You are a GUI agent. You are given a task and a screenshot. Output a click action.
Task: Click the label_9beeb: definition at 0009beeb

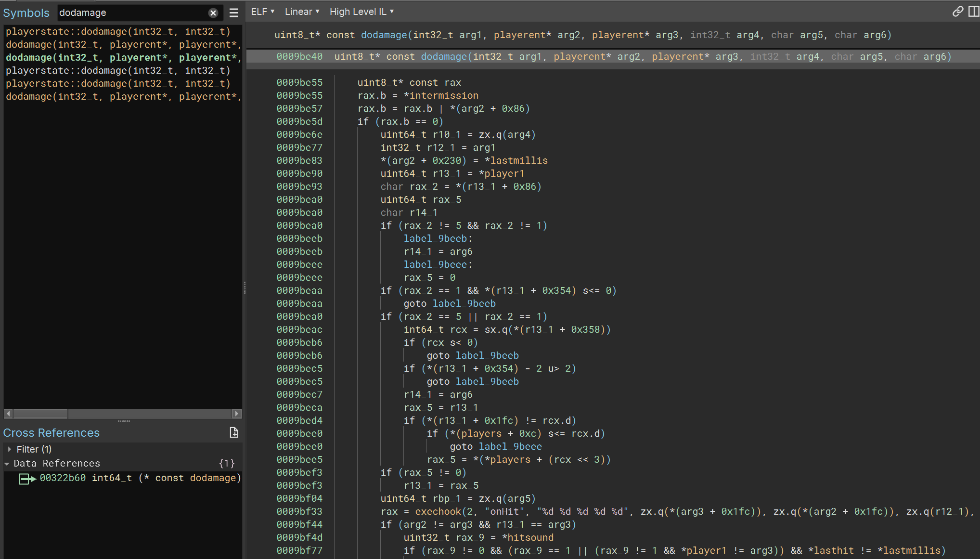pos(438,238)
